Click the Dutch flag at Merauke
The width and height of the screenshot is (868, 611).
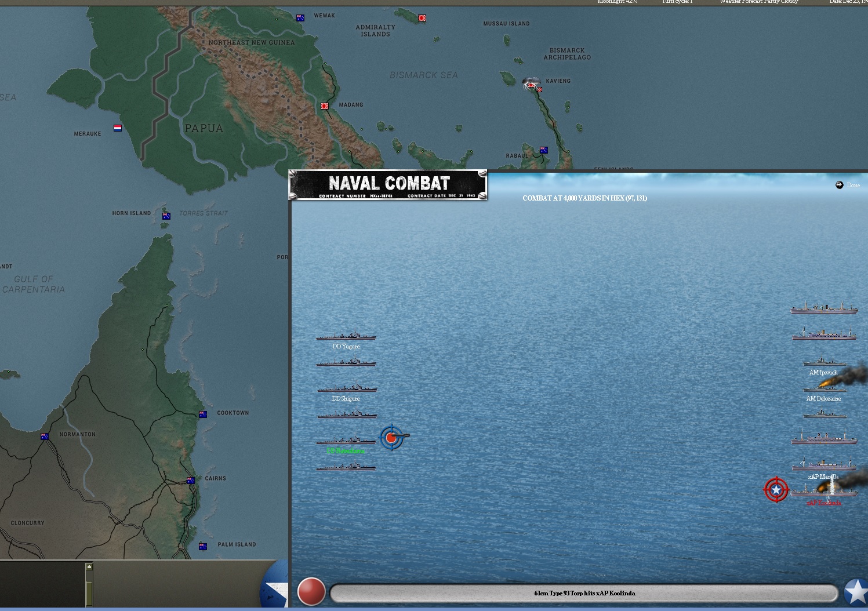118,128
